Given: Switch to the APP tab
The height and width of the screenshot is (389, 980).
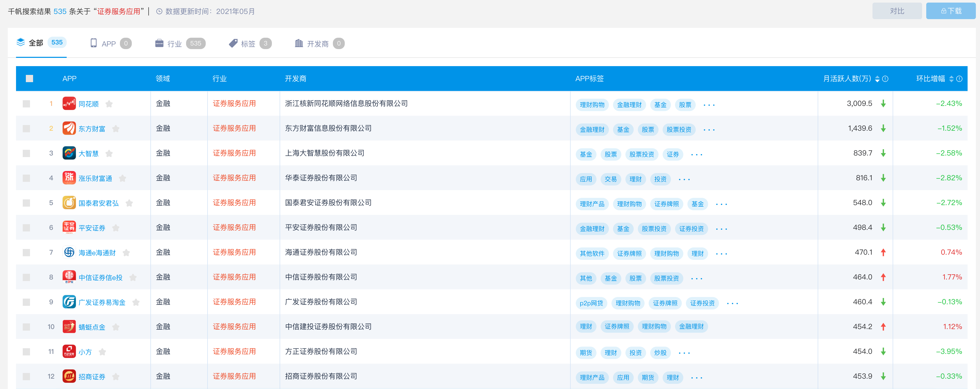Looking at the screenshot, I should [111, 43].
